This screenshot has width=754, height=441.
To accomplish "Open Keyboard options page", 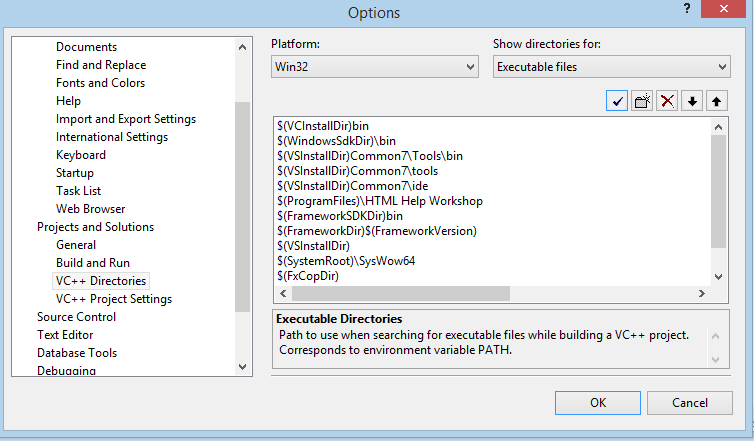I will (81, 155).
